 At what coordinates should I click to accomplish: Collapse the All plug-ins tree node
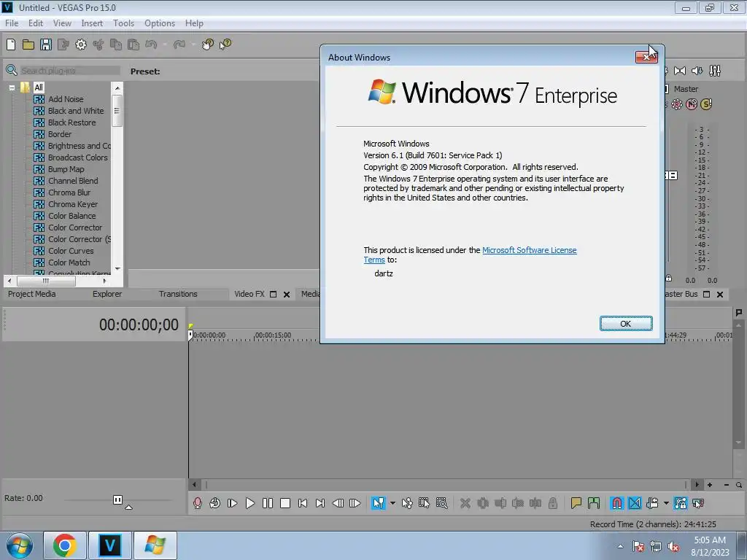click(x=12, y=87)
